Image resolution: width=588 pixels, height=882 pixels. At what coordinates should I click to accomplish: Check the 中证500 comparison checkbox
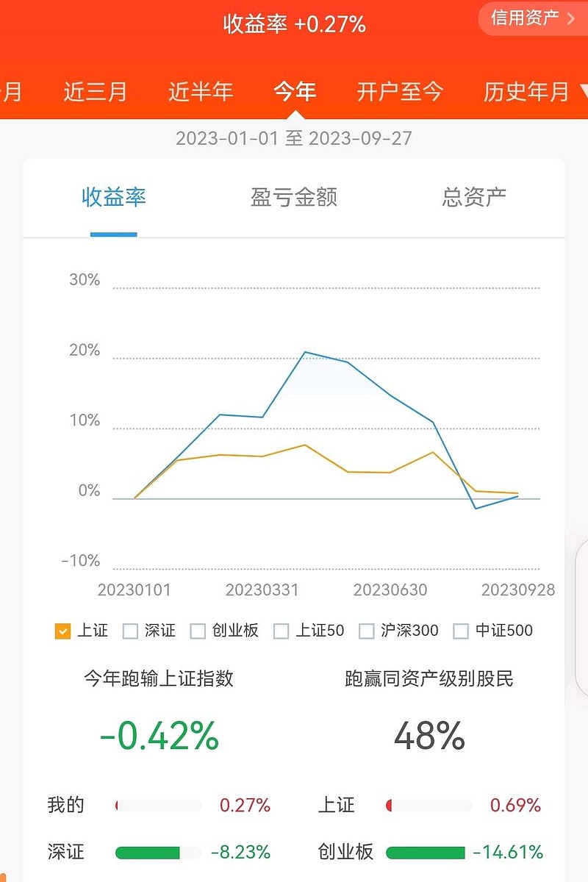pyautogui.click(x=461, y=631)
